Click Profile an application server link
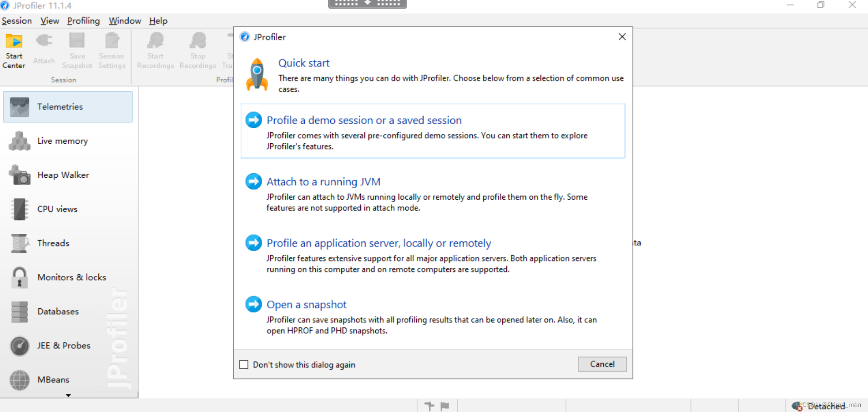Viewport: 868px width, 412px height. coord(379,243)
